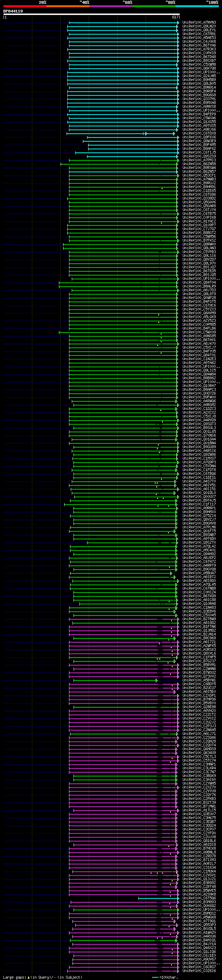Select the UniRef100_B4FEP9 label
Image resolution: width=222 pixels, height=980 pixels.
point(199,114)
